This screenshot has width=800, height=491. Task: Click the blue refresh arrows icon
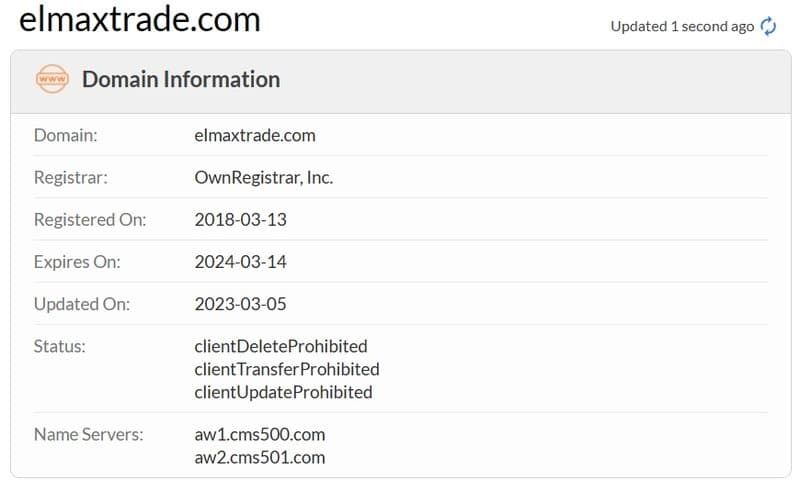point(768,26)
